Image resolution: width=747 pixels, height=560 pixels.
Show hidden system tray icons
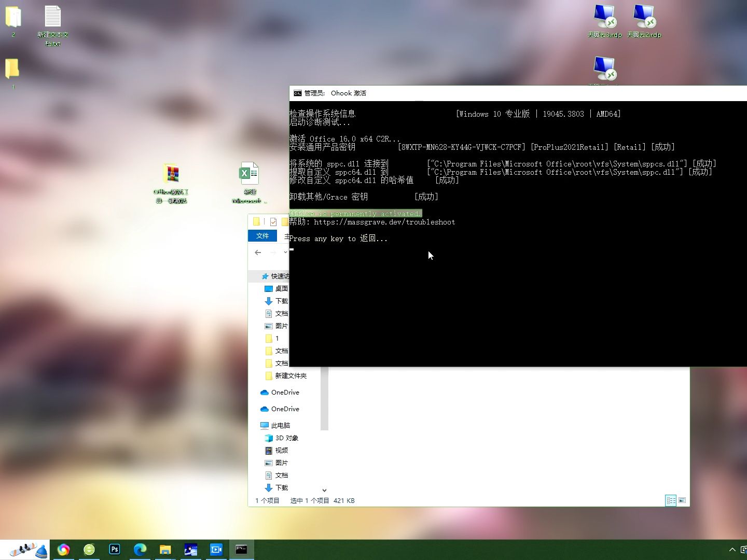click(732, 550)
